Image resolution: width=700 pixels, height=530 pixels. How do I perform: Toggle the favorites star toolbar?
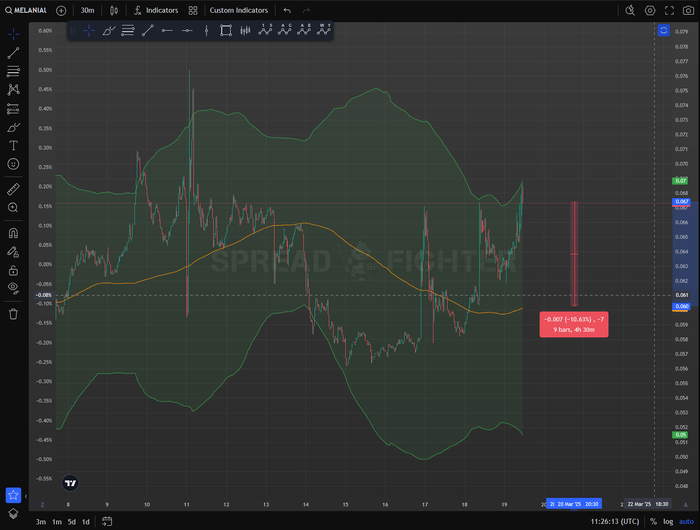point(13,495)
